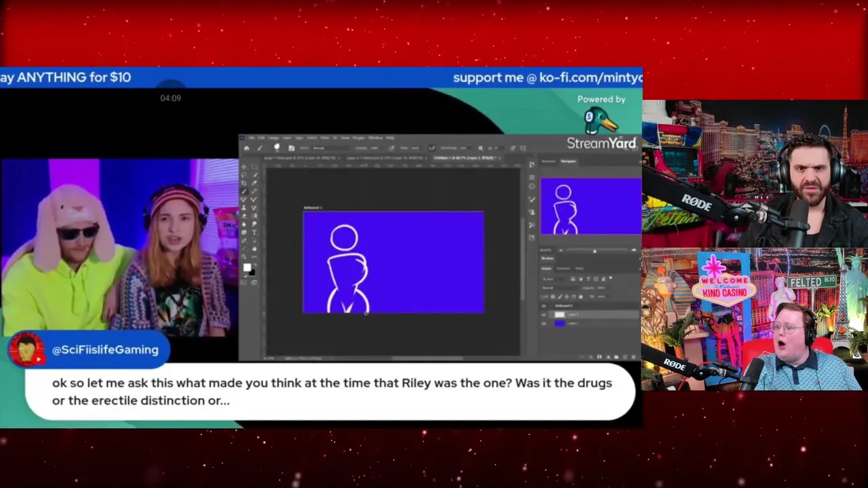
Task: Collapse the Artboard 1 group arrow
Action: (551, 306)
